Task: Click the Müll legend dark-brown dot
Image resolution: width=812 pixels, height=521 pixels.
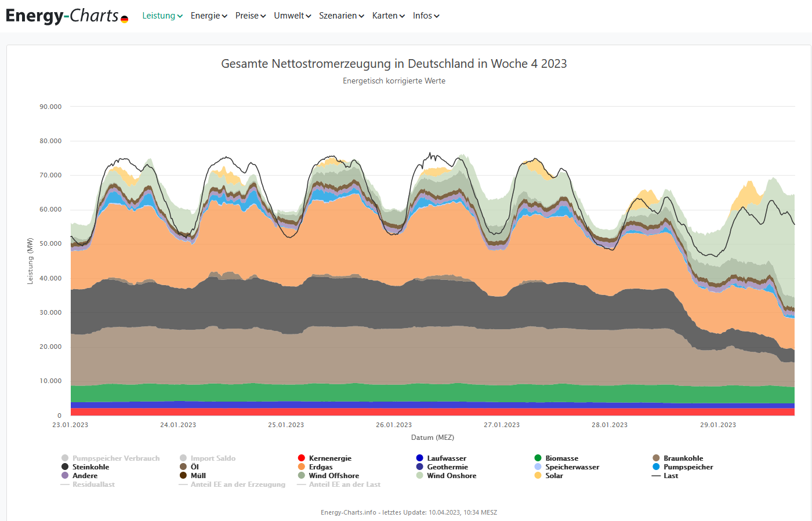Action: point(183,476)
